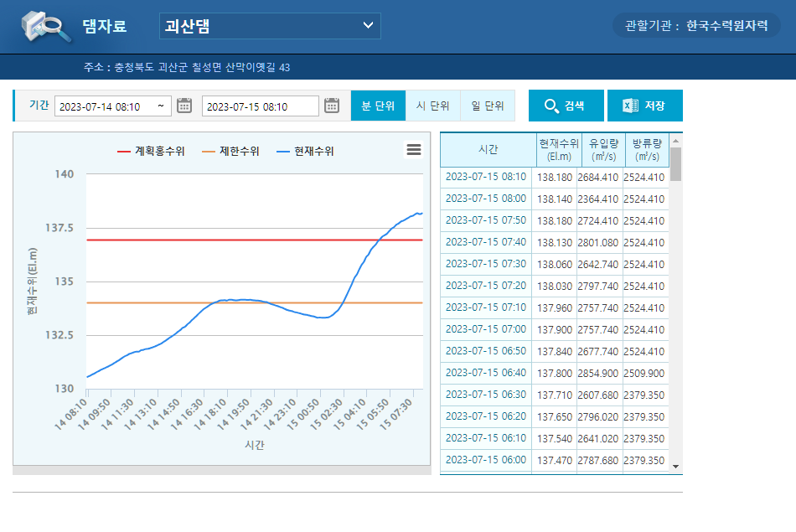Click the start date field 2023-07-14 08:10
Image resolution: width=796 pixels, height=532 pixels.
click(x=105, y=106)
